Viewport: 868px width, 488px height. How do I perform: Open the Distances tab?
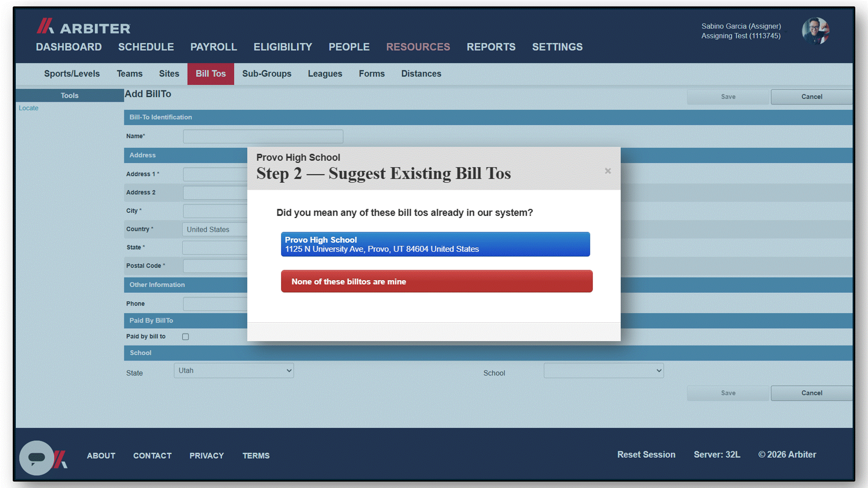421,74
